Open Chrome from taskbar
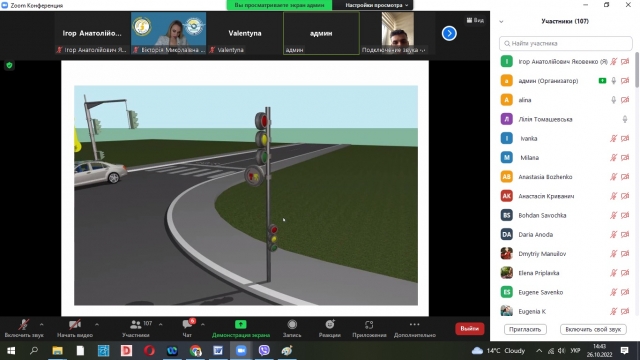Screen dimensions: 640x360 (x=195, y=351)
